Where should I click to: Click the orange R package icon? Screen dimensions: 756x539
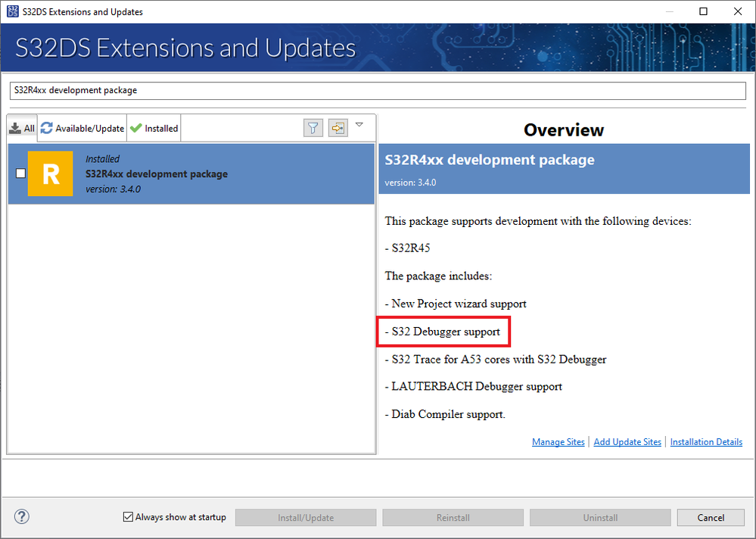[50, 173]
